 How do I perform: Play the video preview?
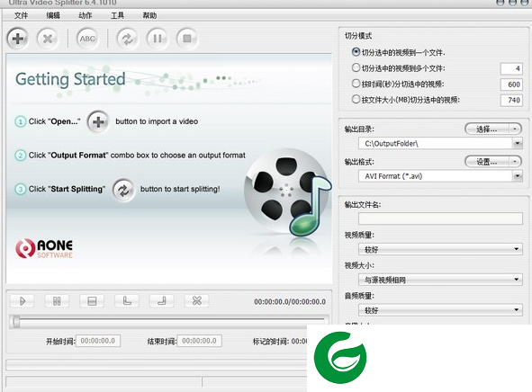click(22, 301)
